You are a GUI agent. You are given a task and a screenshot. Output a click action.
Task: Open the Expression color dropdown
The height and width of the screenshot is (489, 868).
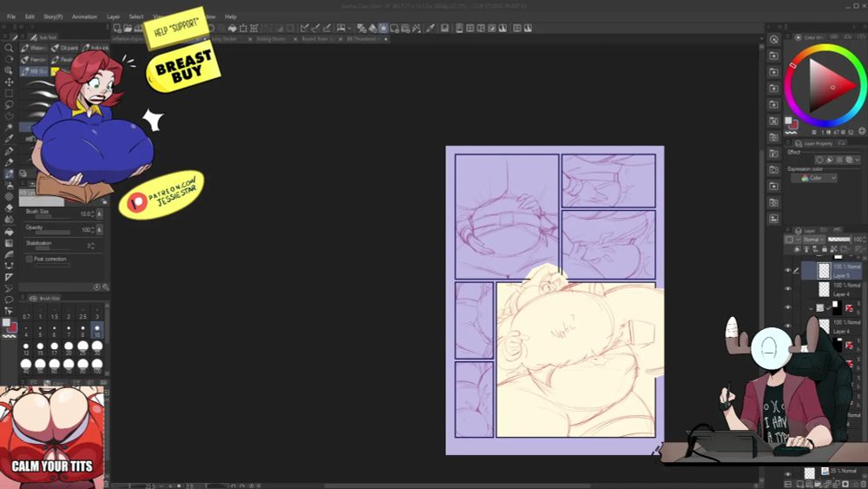pos(814,178)
